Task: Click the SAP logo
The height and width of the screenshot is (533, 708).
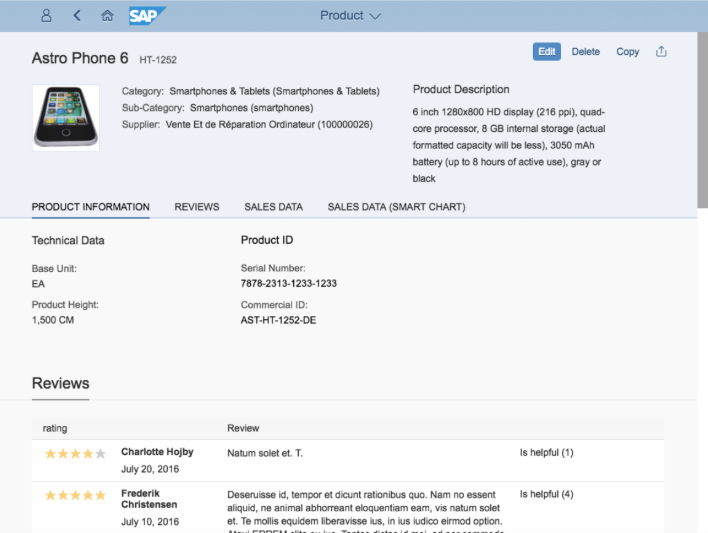Action: pyautogui.click(x=147, y=16)
